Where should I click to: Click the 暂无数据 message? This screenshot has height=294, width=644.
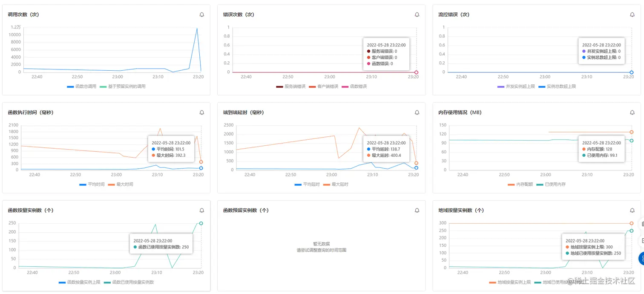[322, 244]
